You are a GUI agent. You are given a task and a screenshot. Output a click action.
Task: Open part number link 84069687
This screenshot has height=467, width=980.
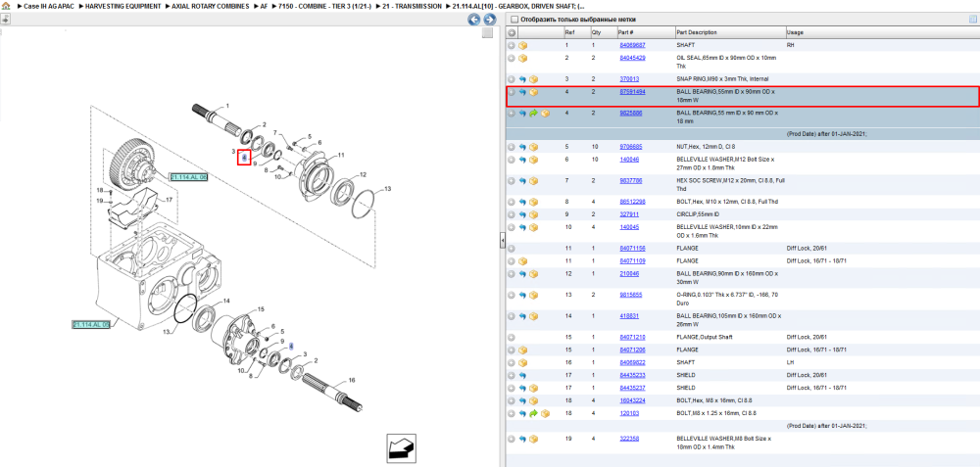tap(632, 46)
